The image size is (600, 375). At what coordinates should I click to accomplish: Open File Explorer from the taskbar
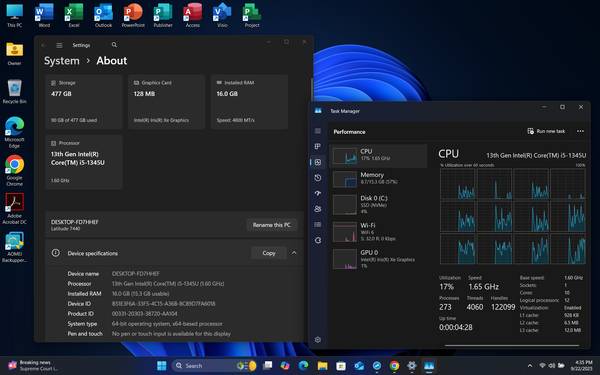coord(322,366)
